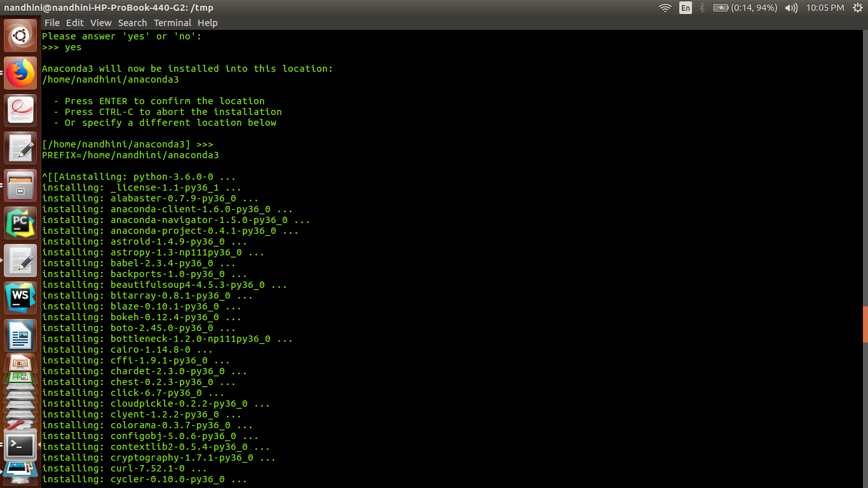Screen dimensions: 868x488
Task: Click 'Press CTRL-C to abort the installation'
Action: (173, 112)
